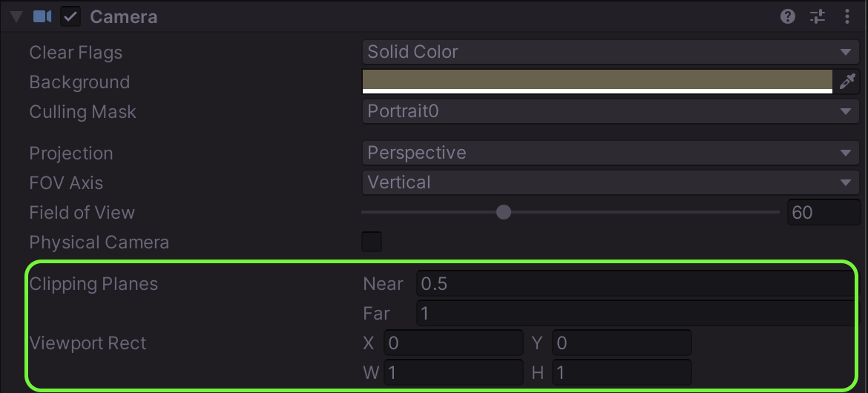Click the Far clipping plane field
This screenshot has height=393, width=868.
[634, 313]
